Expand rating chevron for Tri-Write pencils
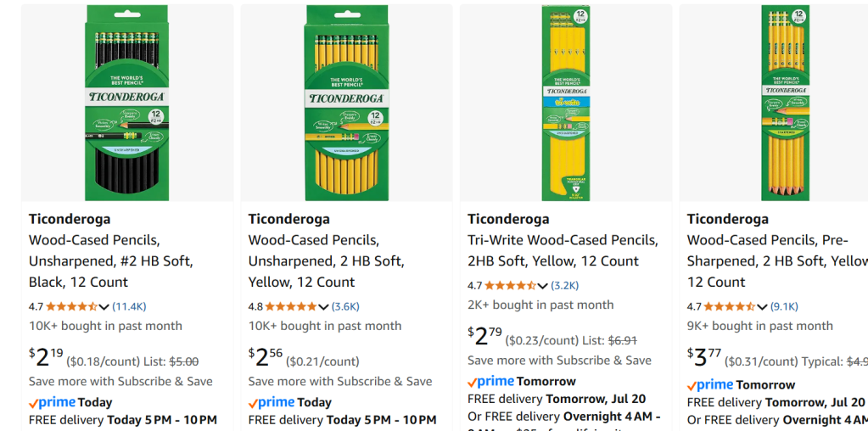Viewport: 868px width, 431px height. pos(543,286)
